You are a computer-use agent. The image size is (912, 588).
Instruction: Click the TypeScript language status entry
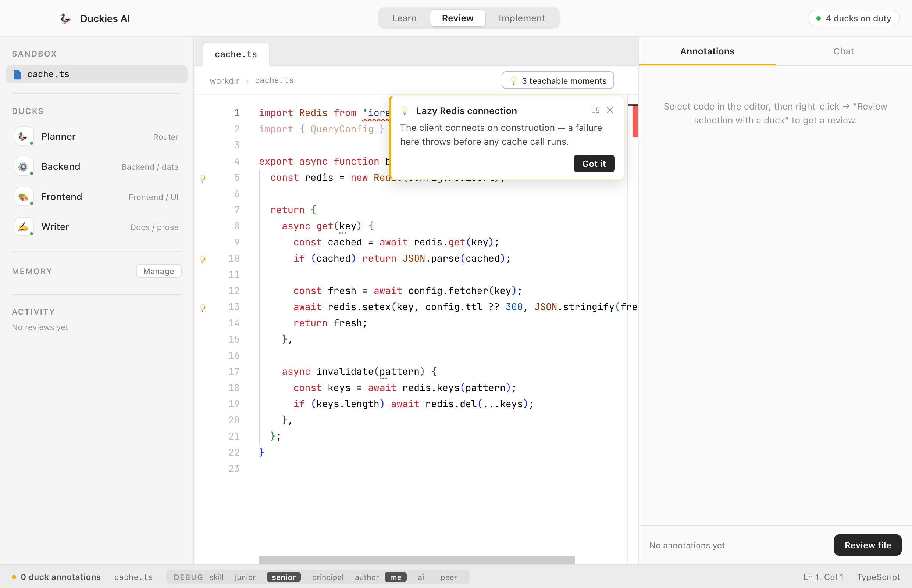(x=878, y=577)
